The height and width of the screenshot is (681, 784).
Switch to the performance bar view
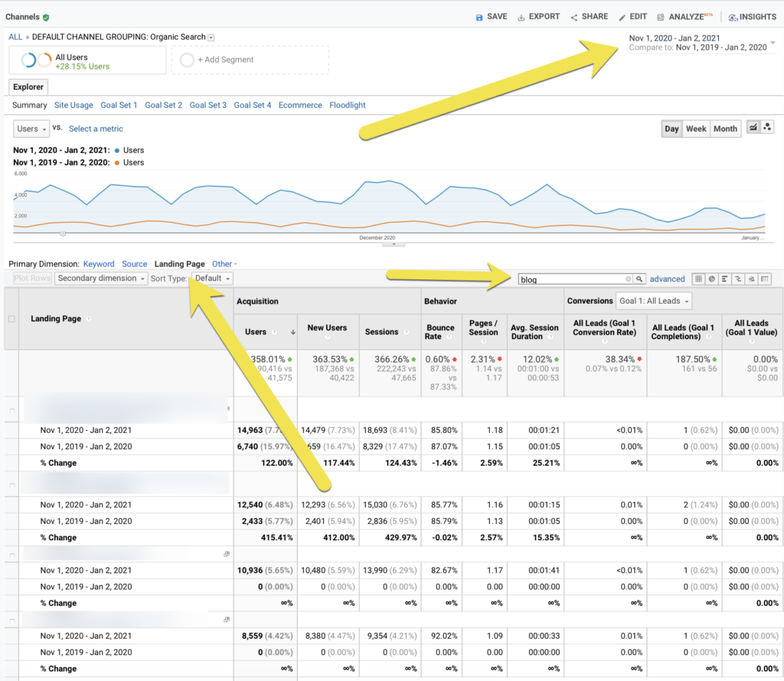point(725,279)
